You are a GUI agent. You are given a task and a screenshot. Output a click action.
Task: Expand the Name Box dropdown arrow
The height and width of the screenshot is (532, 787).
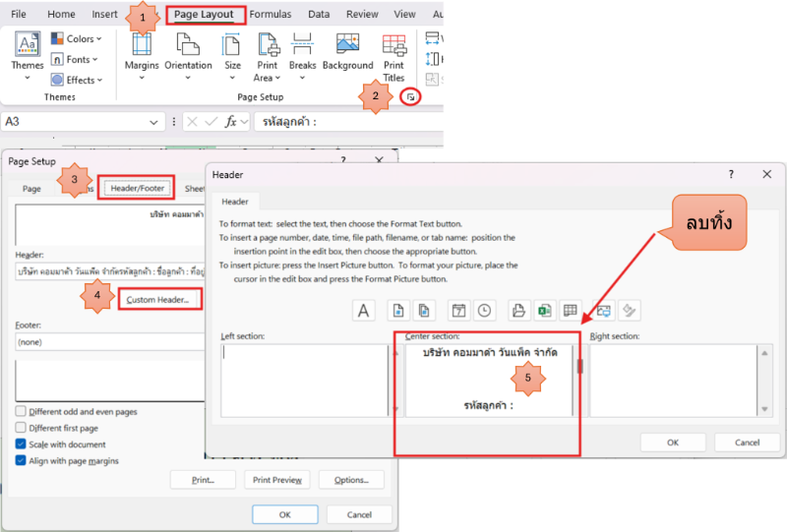pyautogui.click(x=153, y=122)
